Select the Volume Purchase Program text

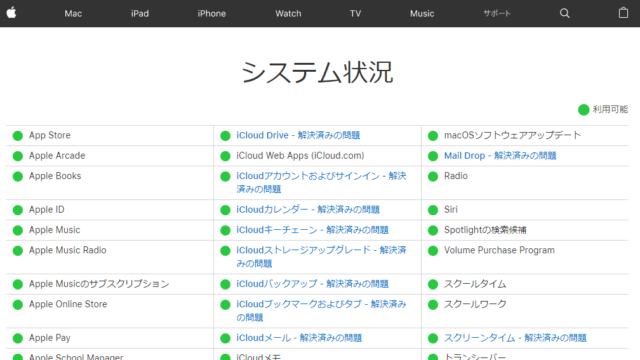pyautogui.click(x=499, y=250)
